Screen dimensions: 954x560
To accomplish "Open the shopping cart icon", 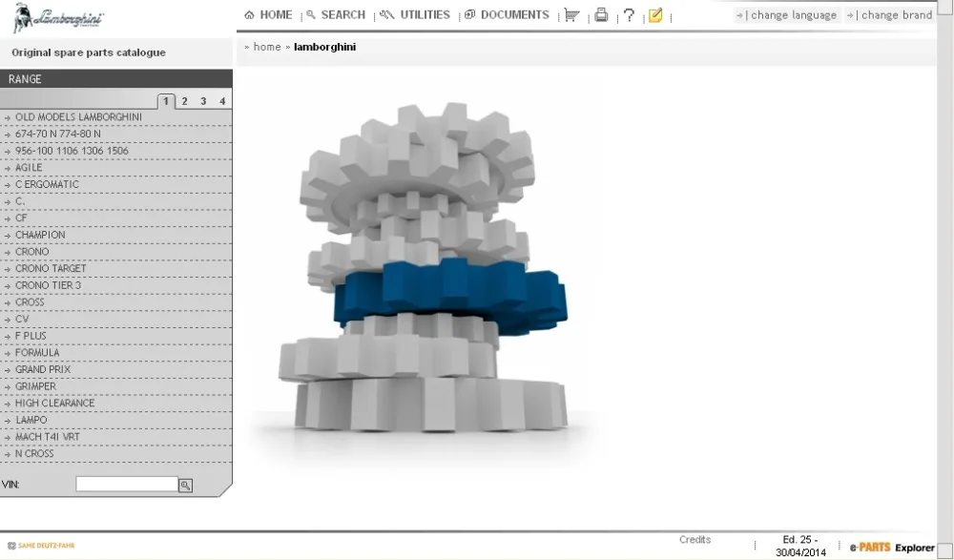I will click(x=571, y=15).
